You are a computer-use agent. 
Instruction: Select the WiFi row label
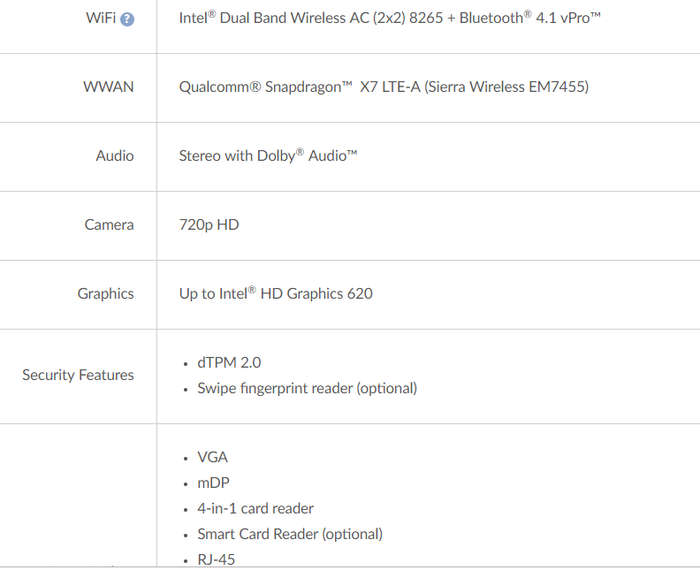[x=101, y=18]
